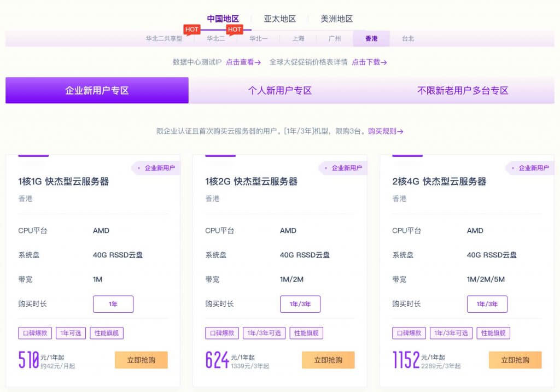Image resolution: width=560 pixels, height=392 pixels.
Task: Select 1年/3年 duration on 1核2G card
Action: (x=300, y=304)
